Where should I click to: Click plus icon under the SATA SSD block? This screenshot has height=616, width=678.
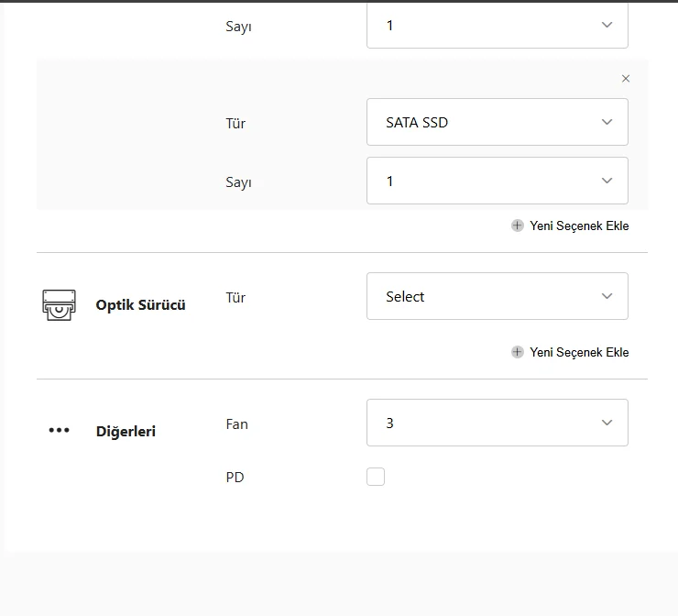point(518,225)
